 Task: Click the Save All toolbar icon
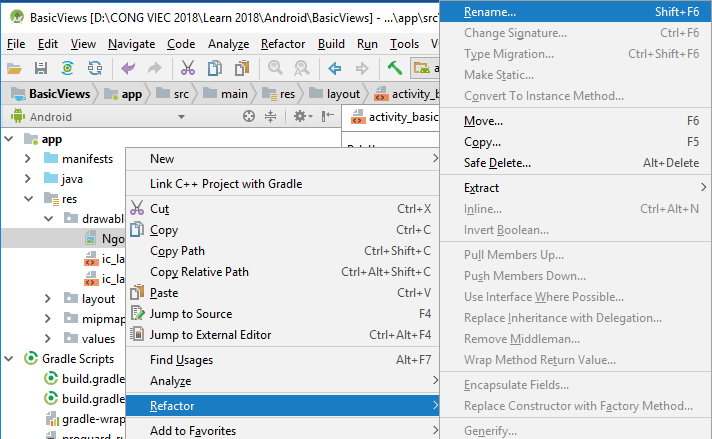click(41, 69)
